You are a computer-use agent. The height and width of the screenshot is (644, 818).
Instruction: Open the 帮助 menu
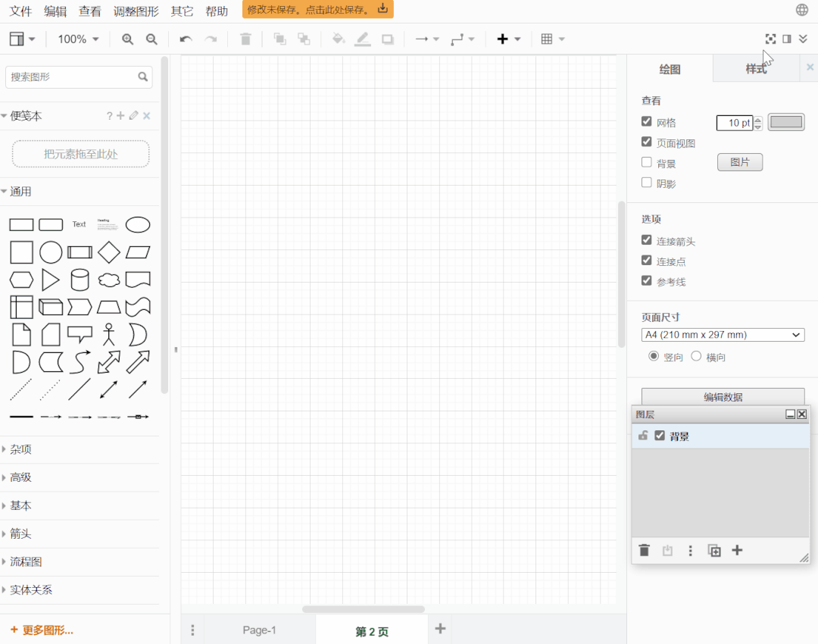click(x=217, y=11)
